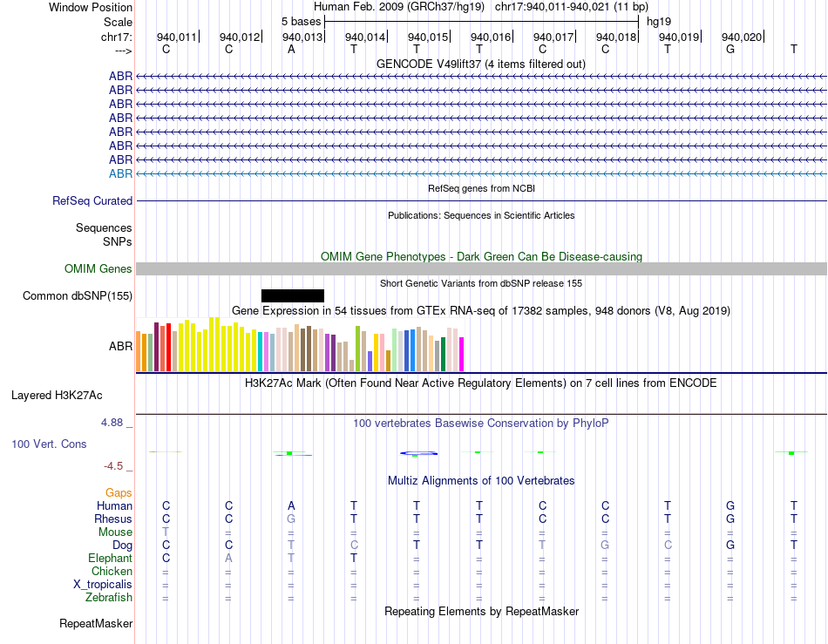The image size is (828, 644).
Task: Click the Repeating Elements by RepeatMasker title
Action: point(481,611)
